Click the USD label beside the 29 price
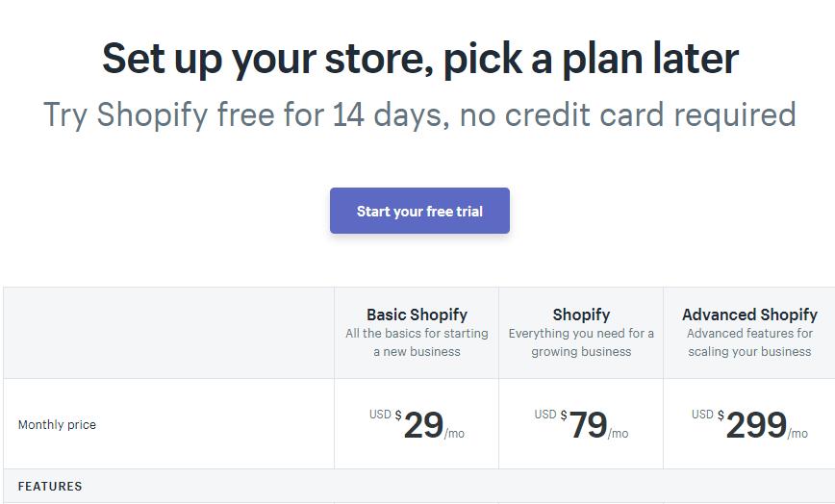835x504 pixels. 380,415
